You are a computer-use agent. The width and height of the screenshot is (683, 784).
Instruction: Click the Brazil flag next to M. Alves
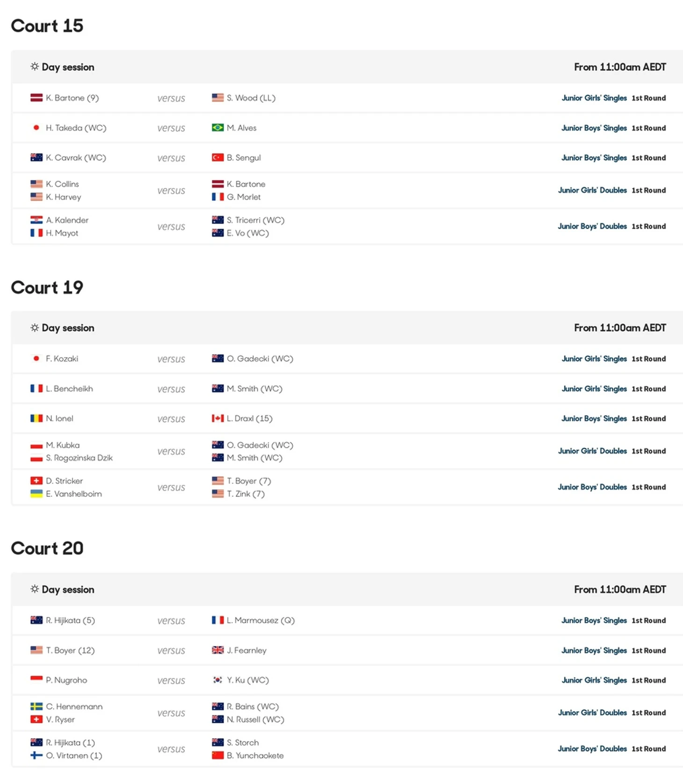(x=218, y=128)
